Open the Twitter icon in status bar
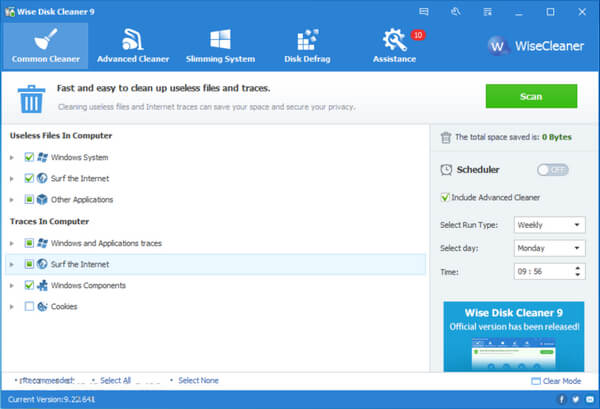This screenshot has width=600, height=409. (576, 399)
